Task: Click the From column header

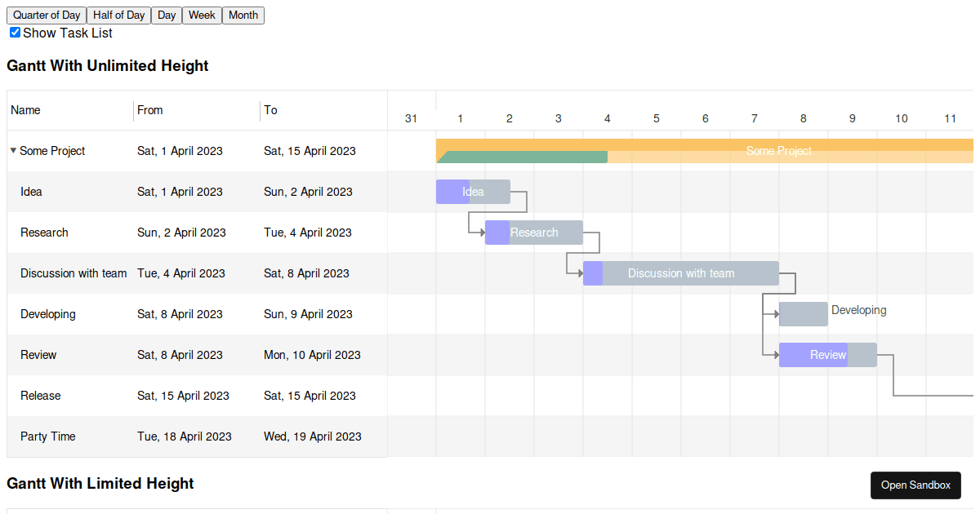Action: 150,109
